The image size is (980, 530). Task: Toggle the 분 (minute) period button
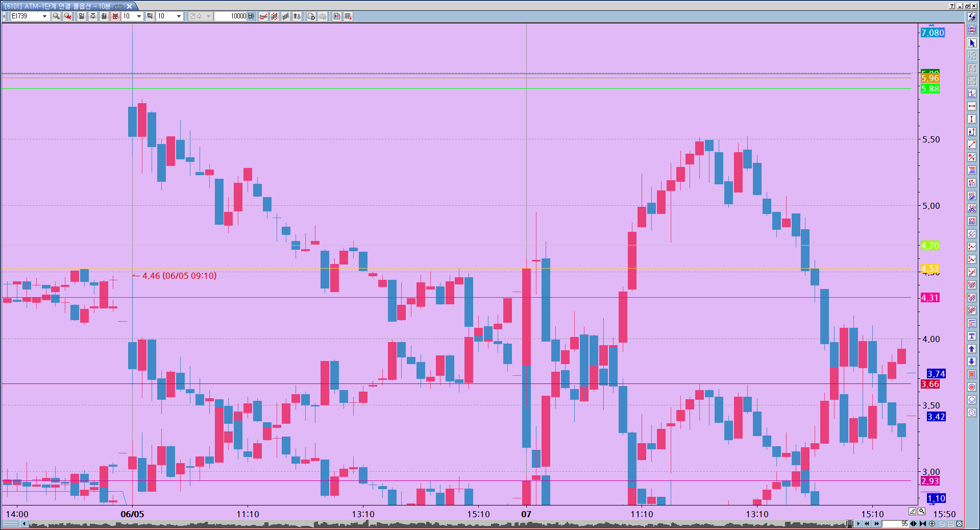tap(115, 16)
